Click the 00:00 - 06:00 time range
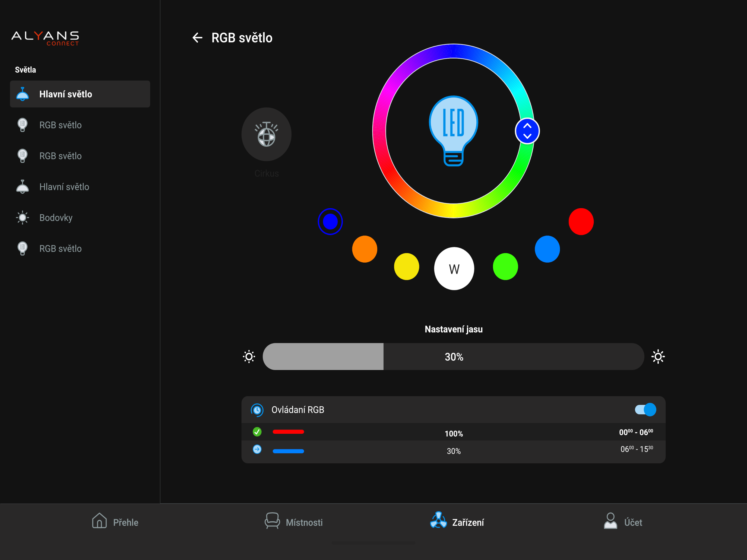The width and height of the screenshot is (747, 560). click(636, 432)
